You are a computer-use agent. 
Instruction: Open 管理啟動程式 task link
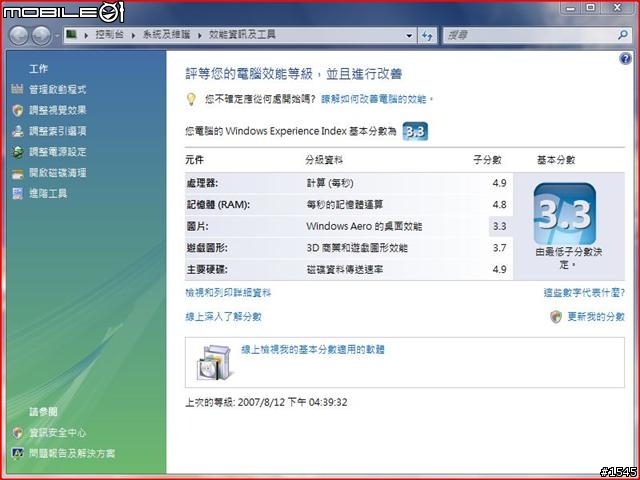pyautogui.click(x=58, y=89)
